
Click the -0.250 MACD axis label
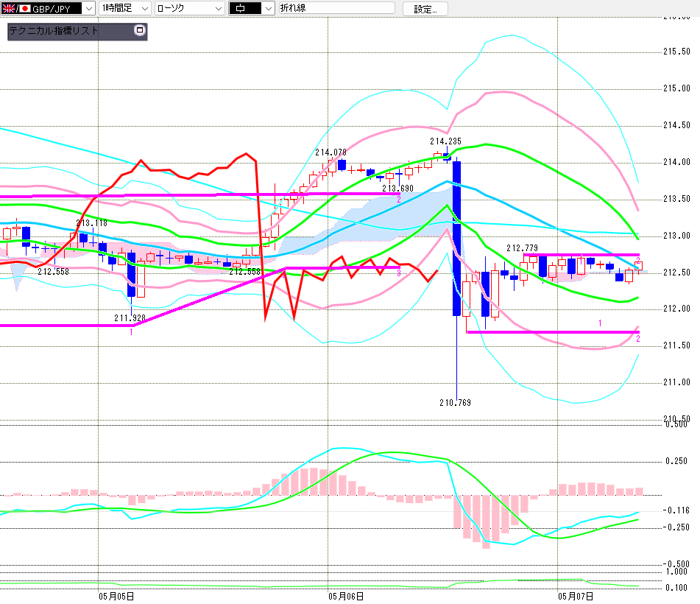(x=676, y=527)
